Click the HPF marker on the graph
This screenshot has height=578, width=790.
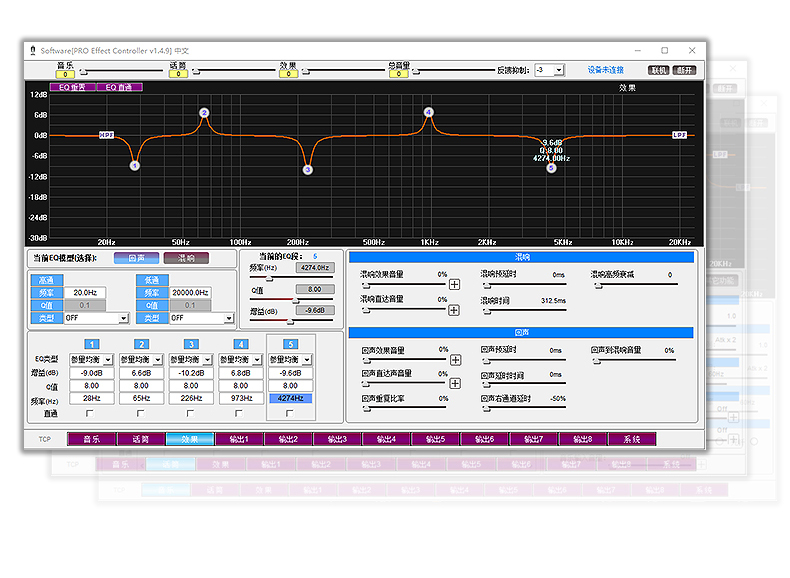[x=106, y=135]
